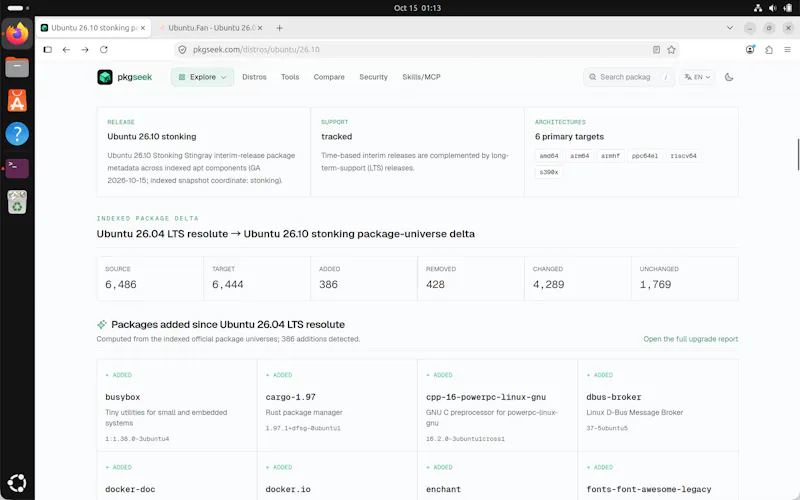This screenshot has width=800, height=500.
Task: Open the busybox package card
Action: 177,406
